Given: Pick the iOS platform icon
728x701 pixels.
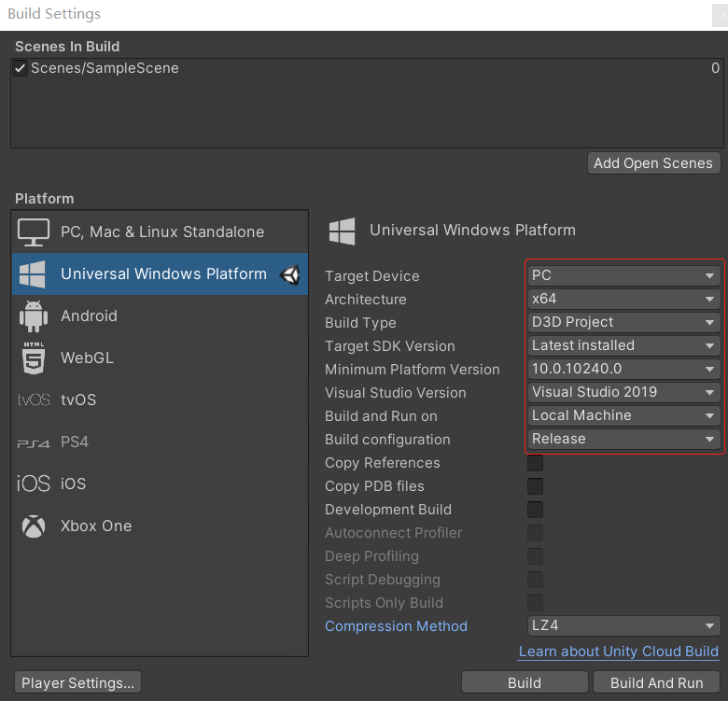Looking at the screenshot, I should click(x=34, y=484).
